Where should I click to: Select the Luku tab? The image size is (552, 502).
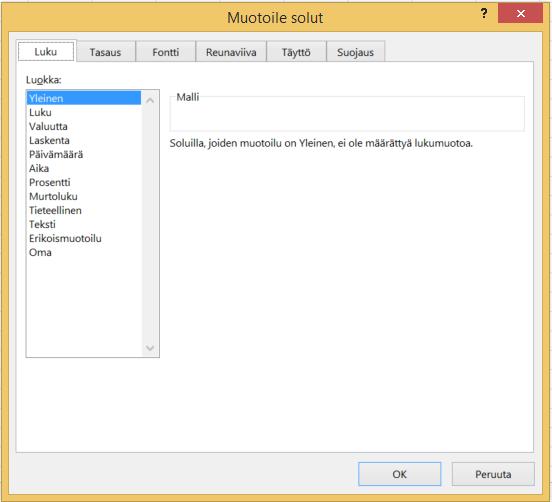(x=46, y=51)
